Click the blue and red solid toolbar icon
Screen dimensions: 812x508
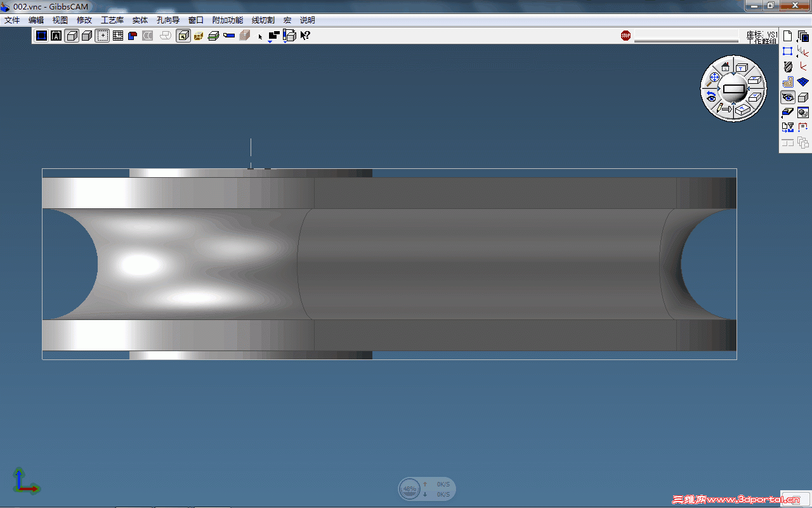click(x=133, y=36)
